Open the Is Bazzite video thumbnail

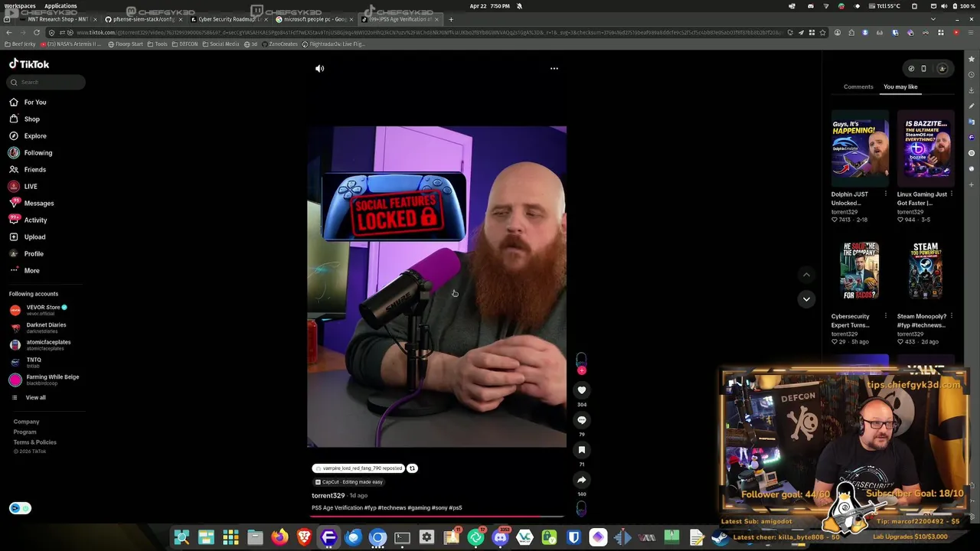tap(926, 148)
